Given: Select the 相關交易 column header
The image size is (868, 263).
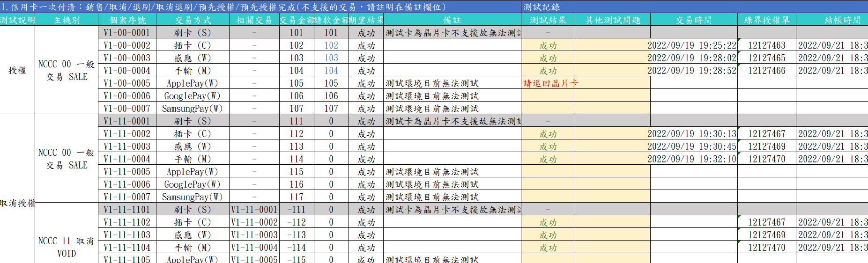Looking at the screenshot, I should [254, 20].
